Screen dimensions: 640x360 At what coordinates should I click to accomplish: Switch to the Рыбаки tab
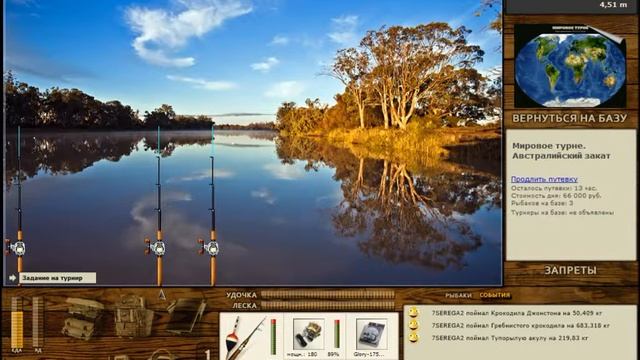pyautogui.click(x=458, y=295)
